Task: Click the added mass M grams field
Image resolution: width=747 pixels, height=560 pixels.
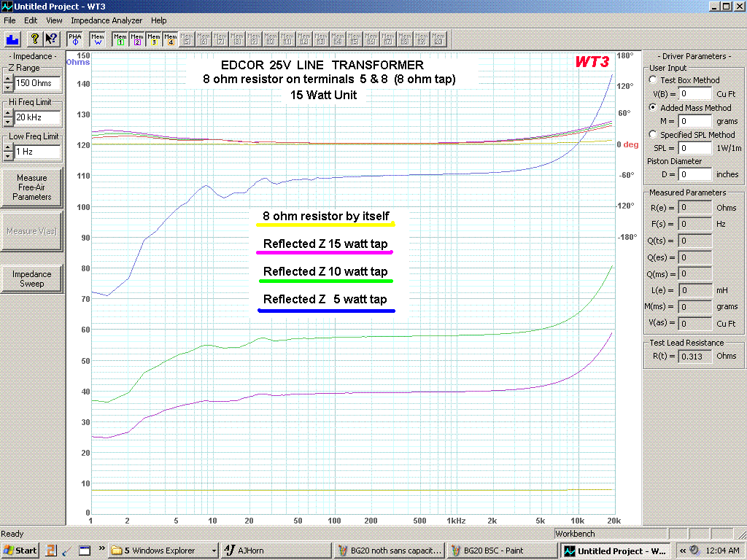Action: [695, 121]
